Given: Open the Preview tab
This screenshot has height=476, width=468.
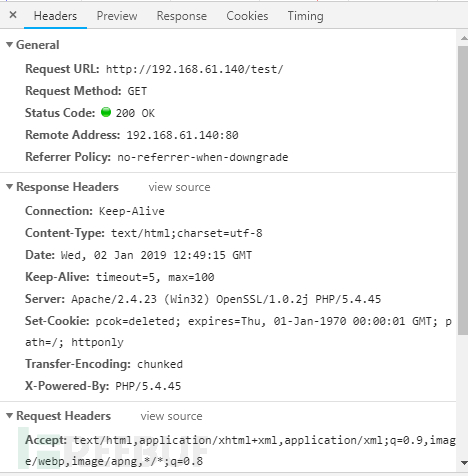Looking at the screenshot, I should (117, 16).
